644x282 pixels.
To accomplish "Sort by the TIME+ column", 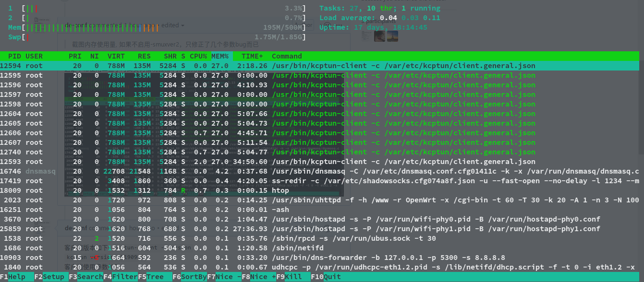I will point(252,56).
